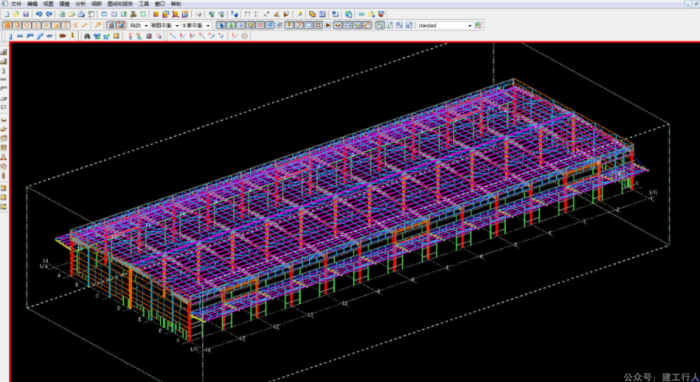This screenshot has height=382, width=700.
Task: Click the orange arrow icon in snap toolbar
Action: 97,25
